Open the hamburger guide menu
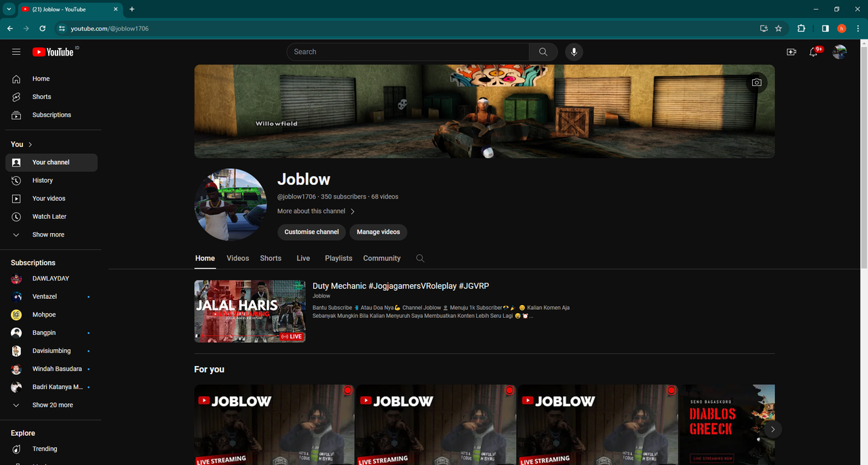 [x=16, y=52]
